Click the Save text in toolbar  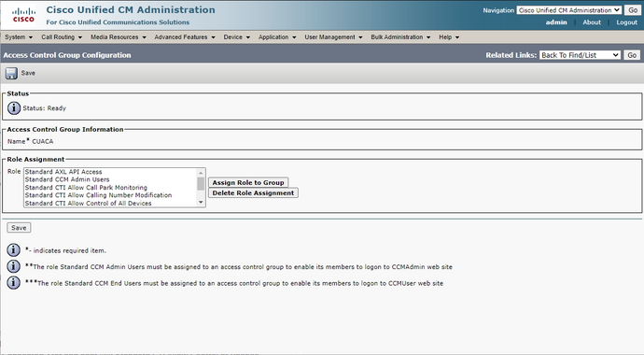point(28,73)
